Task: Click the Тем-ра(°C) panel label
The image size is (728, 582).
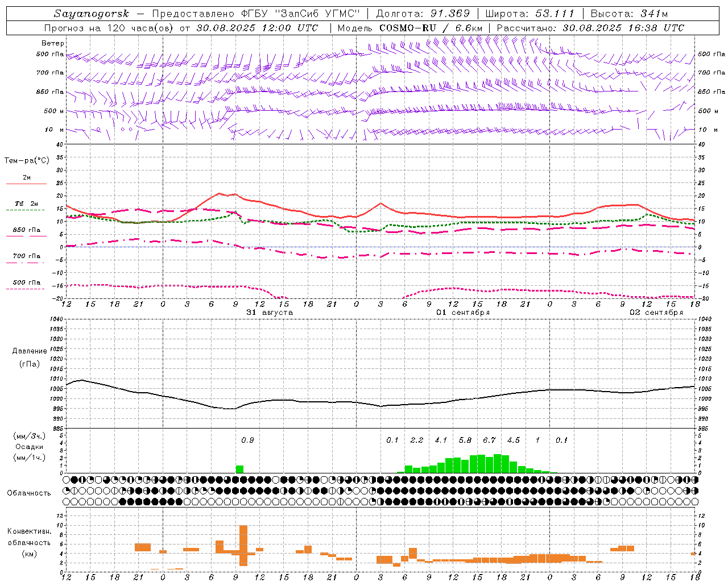Action: (27, 161)
